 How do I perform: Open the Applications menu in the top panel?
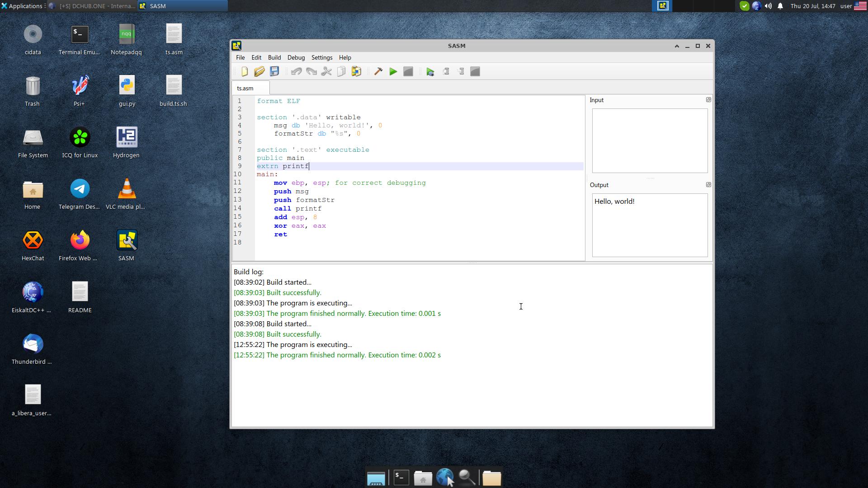23,6
